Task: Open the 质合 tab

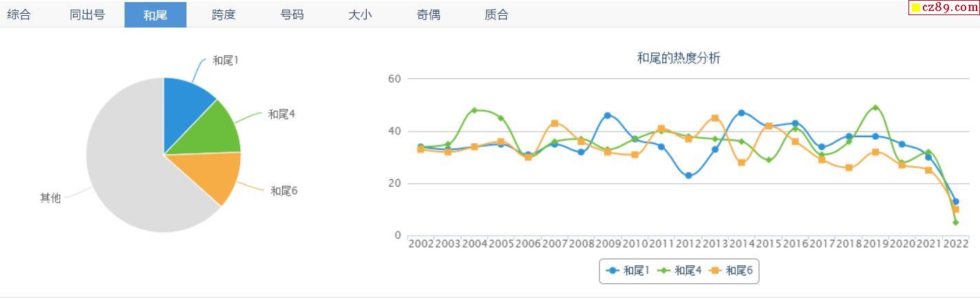Action: 496,14
